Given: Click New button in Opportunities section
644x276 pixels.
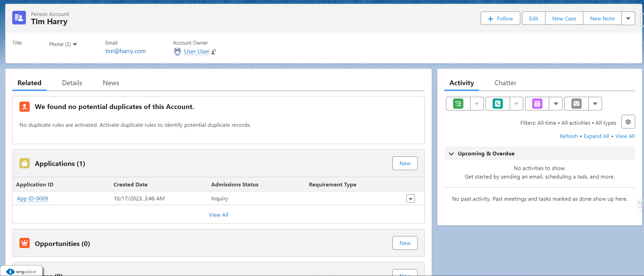Looking at the screenshot, I should [405, 243].
